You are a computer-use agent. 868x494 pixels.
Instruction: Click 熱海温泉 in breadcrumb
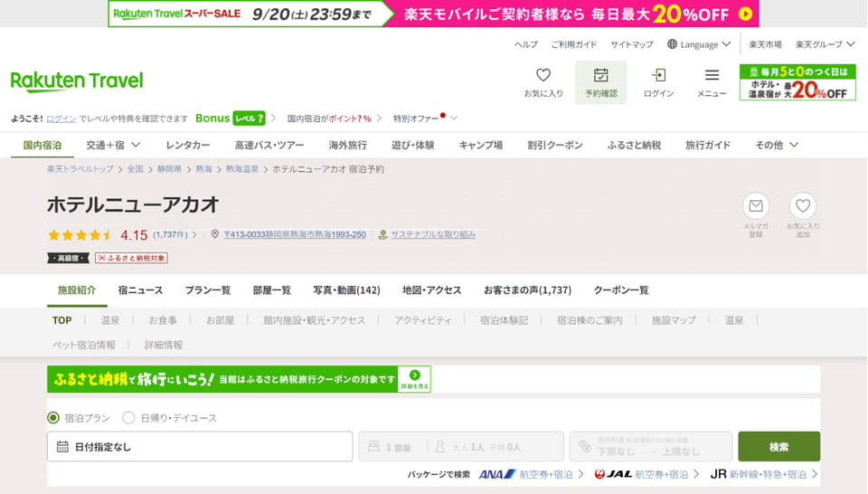[242, 169]
